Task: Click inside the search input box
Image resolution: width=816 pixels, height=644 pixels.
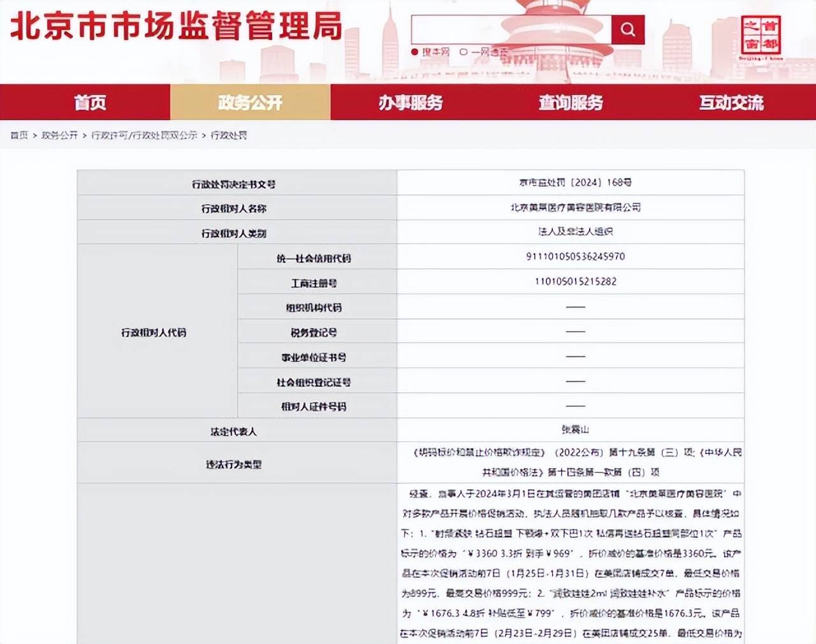Action: pos(510,29)
